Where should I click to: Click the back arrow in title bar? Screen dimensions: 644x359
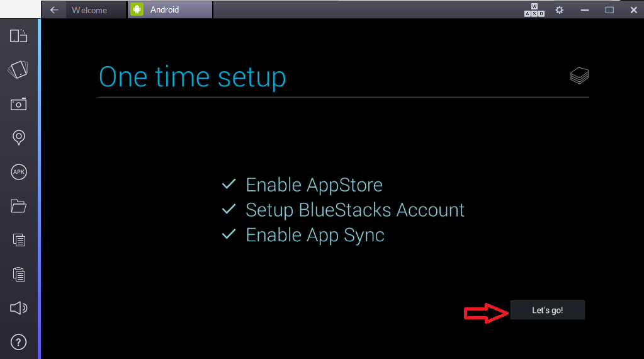54,10
